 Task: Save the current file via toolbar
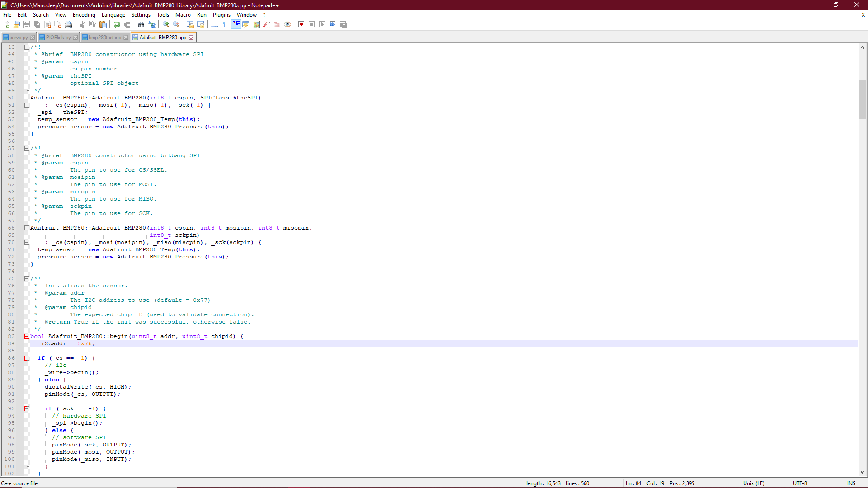tap(27, 24)
